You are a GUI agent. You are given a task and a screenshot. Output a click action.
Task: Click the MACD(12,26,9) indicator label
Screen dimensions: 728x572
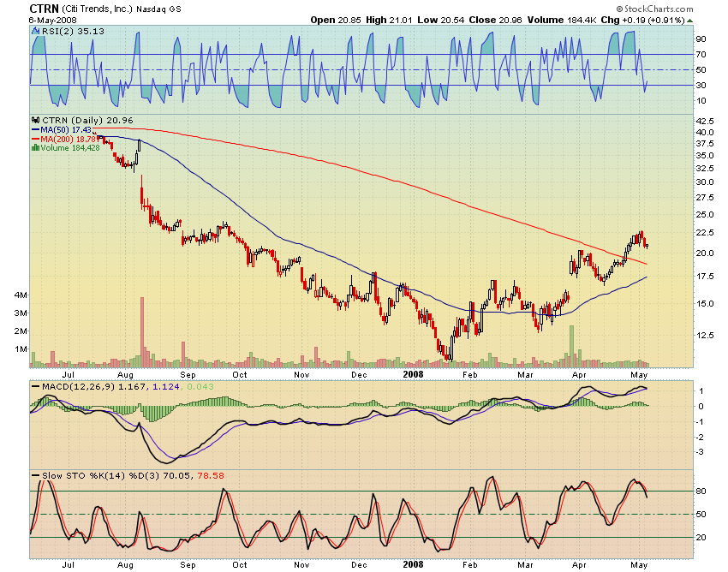(79, 386)
